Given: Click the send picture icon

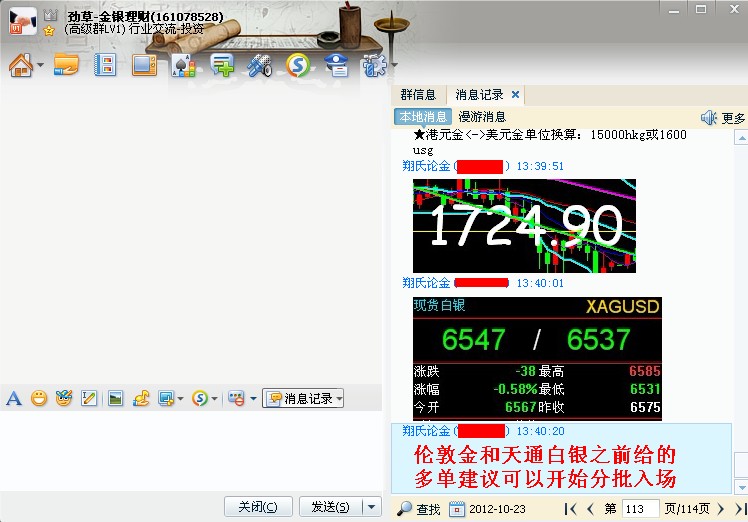Looking at the screenshot, I should click(116, 398).
